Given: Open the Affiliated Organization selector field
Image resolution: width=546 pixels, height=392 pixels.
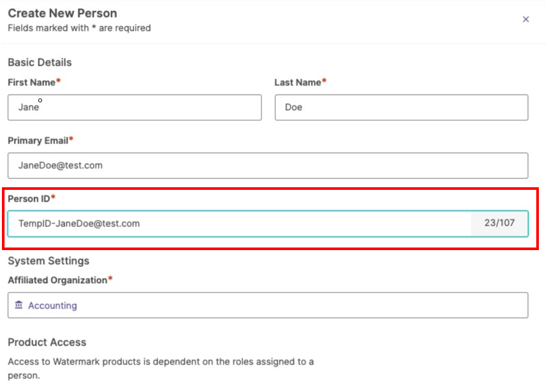Looking at the screenshot, I should tap(267, 305).
